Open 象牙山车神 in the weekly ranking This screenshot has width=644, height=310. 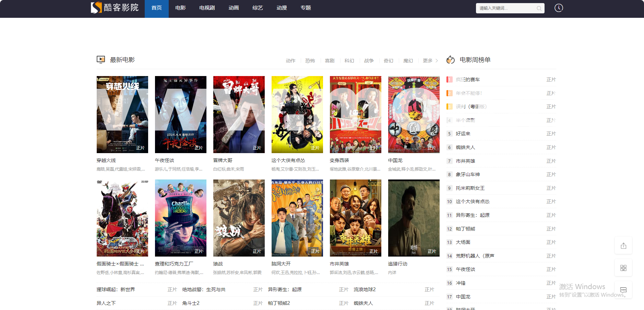468,174
